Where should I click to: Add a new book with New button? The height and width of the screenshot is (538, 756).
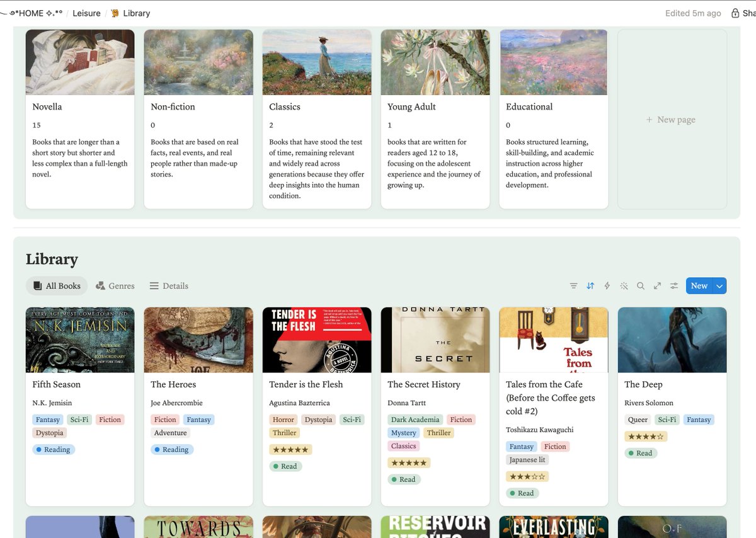pyautogui.click(x=699, y=285)
